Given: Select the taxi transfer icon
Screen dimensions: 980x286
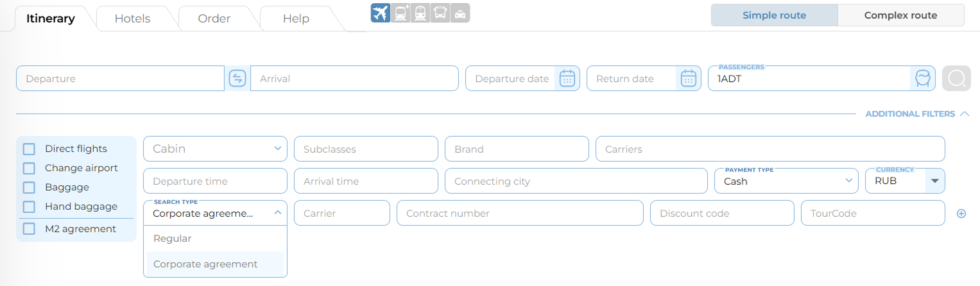Looking at the screenshot, I should (460, 13).
